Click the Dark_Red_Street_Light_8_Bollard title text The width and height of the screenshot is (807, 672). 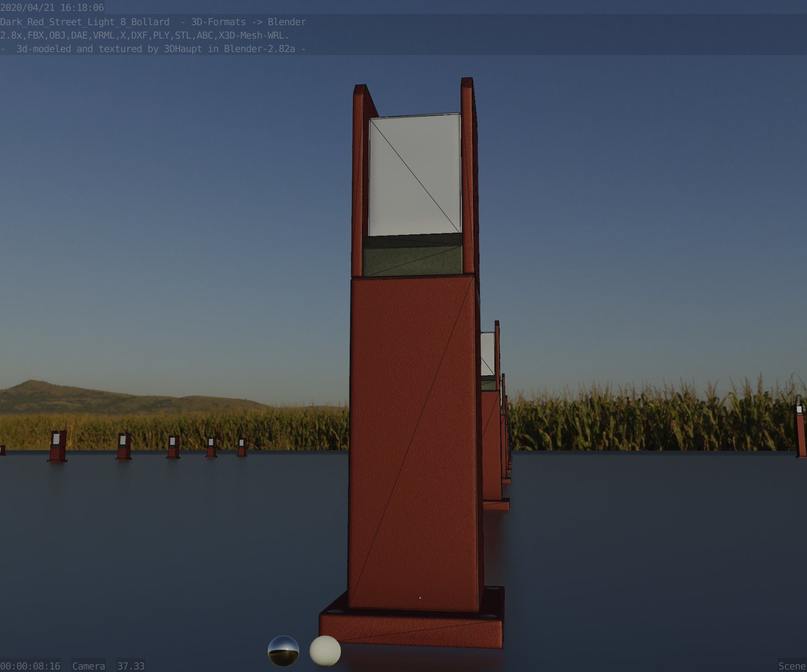click(x=84, y=22)
